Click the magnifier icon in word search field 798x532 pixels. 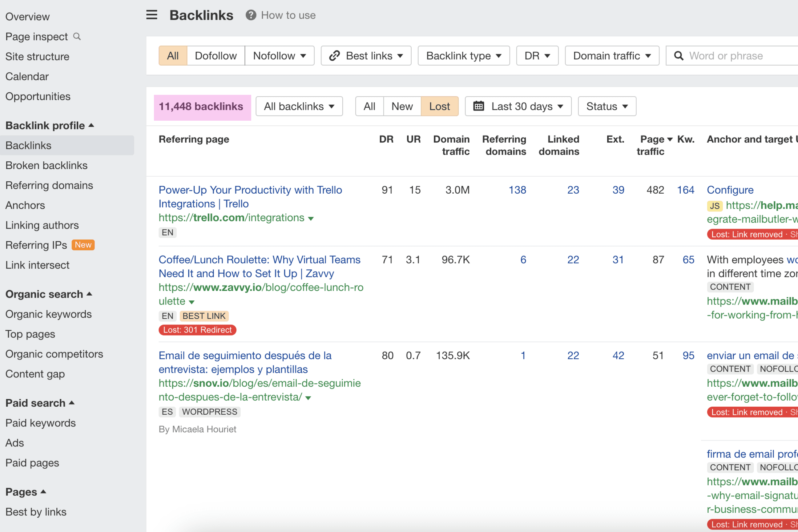tap(679, 56)
